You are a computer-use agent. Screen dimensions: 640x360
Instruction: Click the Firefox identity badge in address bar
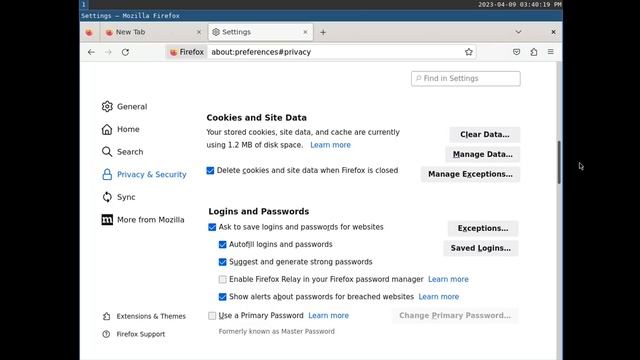[x=187, y=52]
